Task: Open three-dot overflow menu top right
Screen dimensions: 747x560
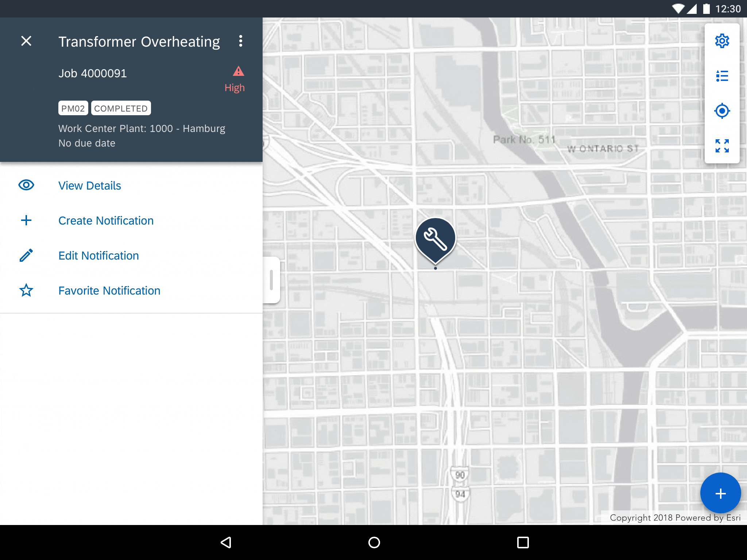Action: [x=241, y=40]
